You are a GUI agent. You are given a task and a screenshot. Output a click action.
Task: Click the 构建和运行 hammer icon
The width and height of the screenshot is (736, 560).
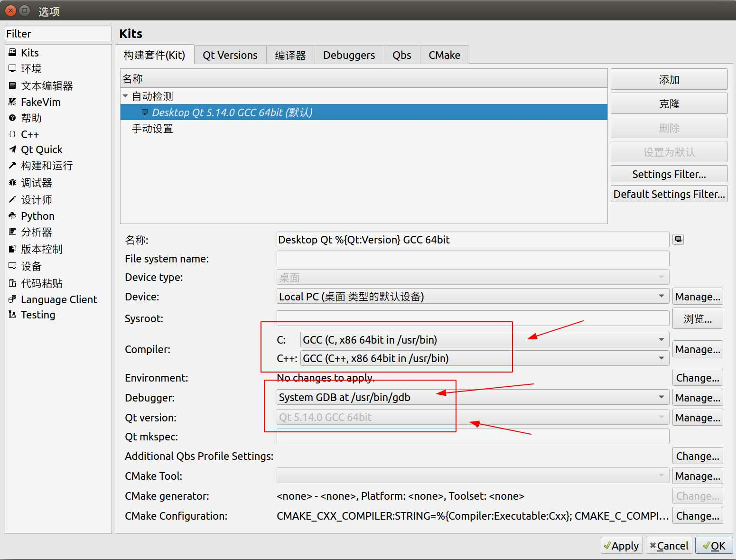12,166
